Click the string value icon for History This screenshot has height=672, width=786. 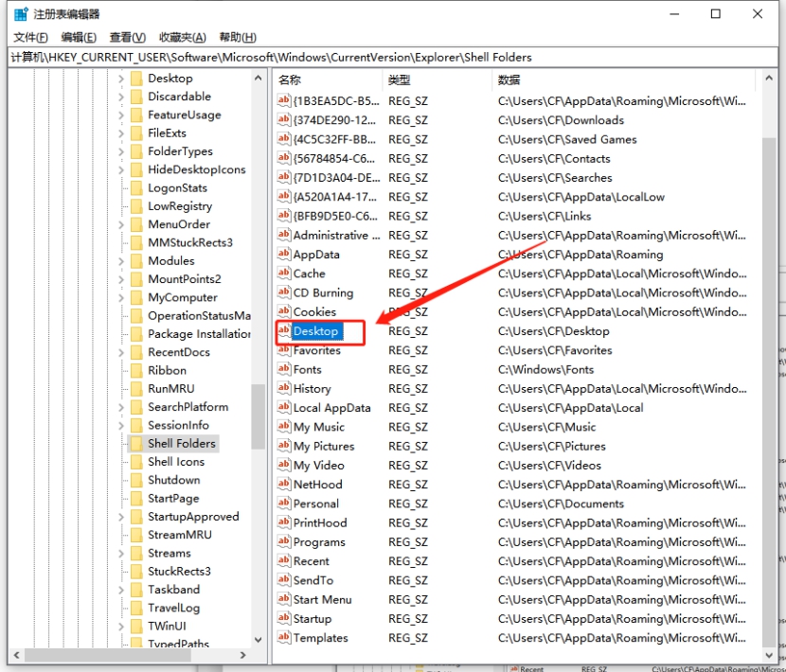pos(284,388)
